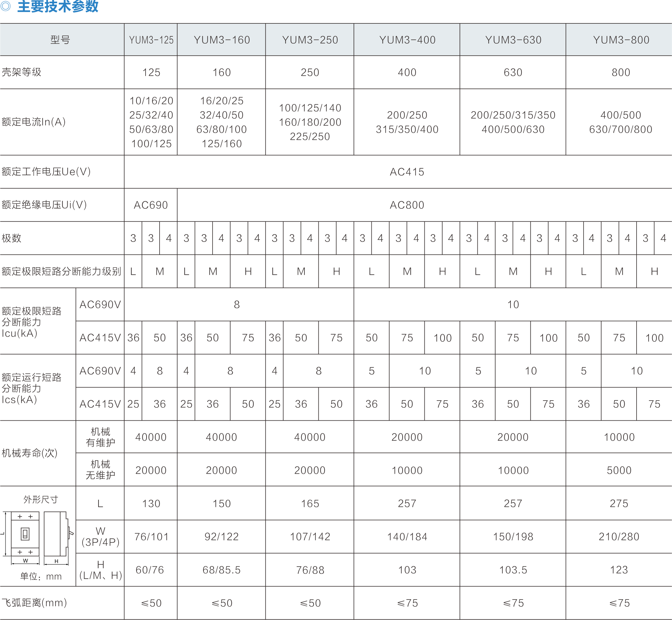The width and height of the screenshot is (672, 620).
Task: Click the breaker front-view dimension diagram
Action: (25, 534)
